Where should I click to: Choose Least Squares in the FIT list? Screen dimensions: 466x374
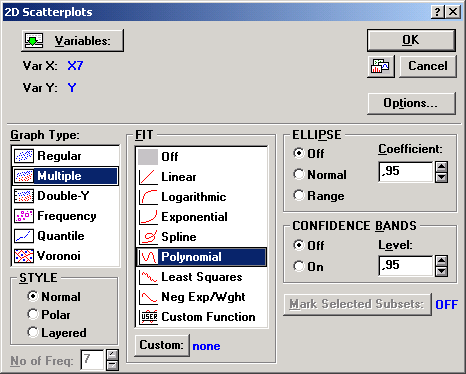click(202, 277)
